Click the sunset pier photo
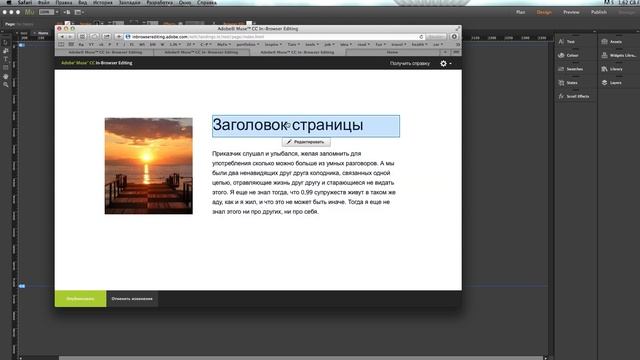Image resolution: width=640 pixels, height=360 pixels. click(x=149, y=166)
